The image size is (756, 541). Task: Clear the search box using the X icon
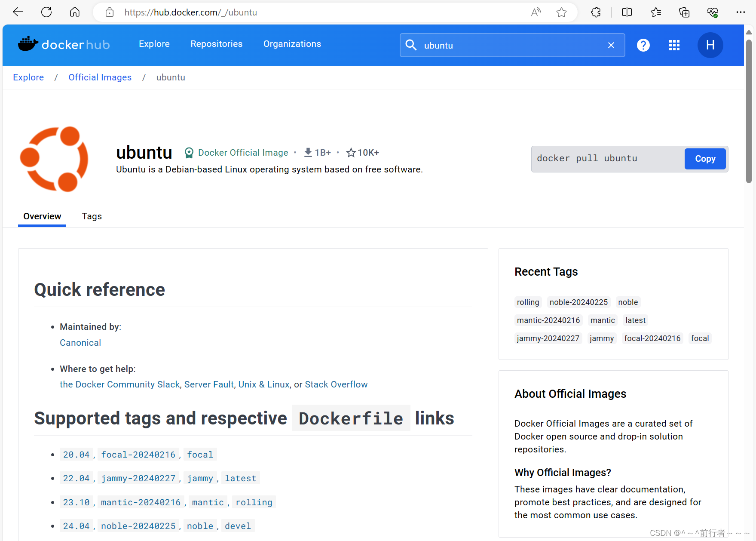point(611,45)
